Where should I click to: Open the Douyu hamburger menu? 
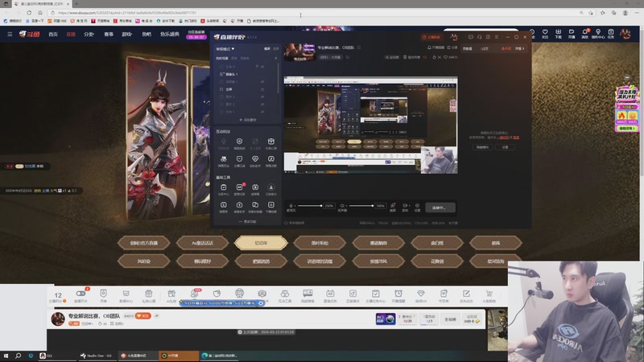pyautogui.click(x=10, y=34)
